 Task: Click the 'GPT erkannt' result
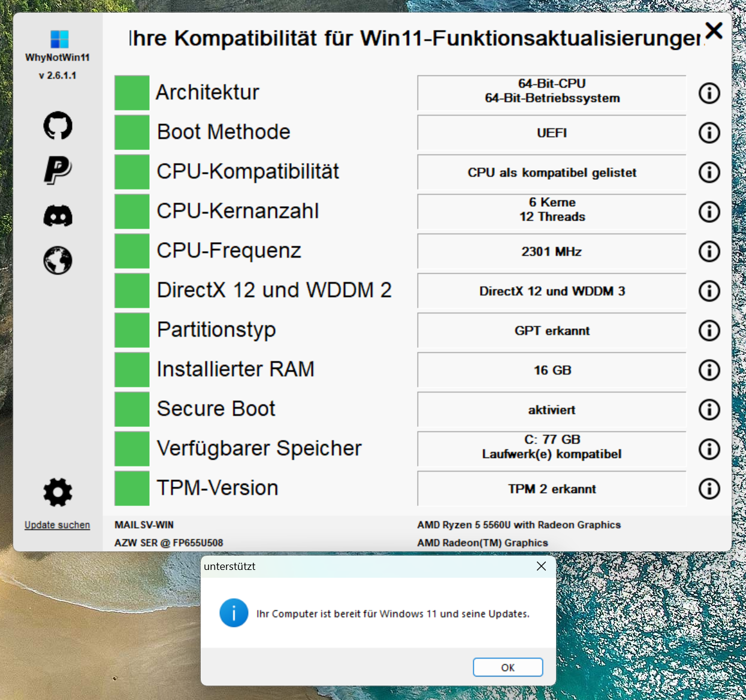coord(552,330)
